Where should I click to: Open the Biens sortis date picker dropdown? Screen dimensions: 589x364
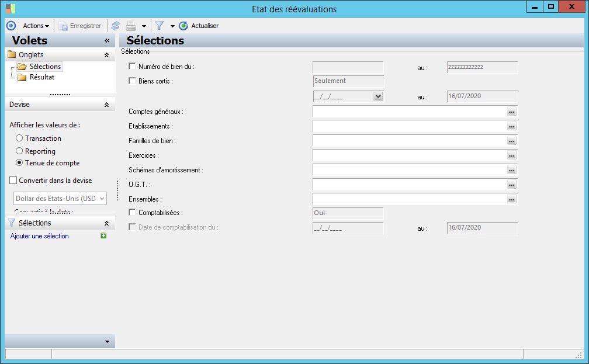378,96
